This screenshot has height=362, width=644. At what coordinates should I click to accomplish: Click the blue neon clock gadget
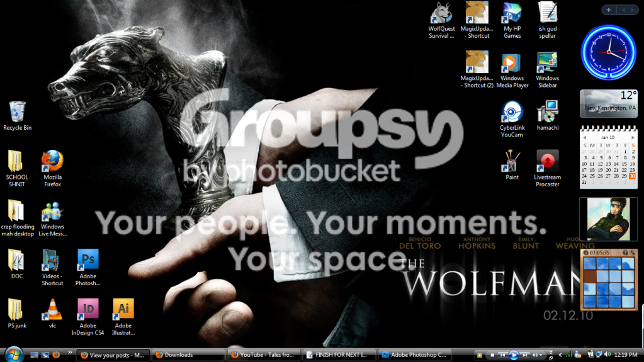pyautogui.click(x=609, y=53)
